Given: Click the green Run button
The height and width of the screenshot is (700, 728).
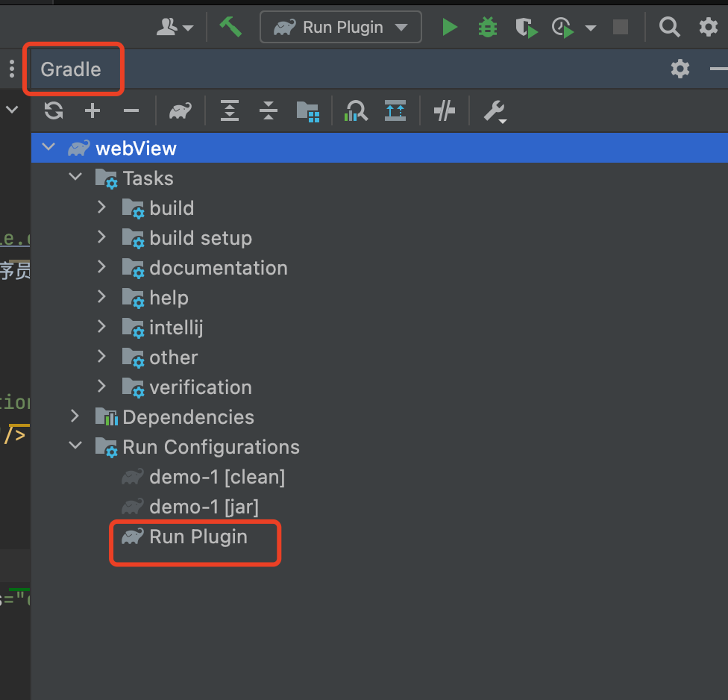Looking at the screenshot, I should [449, 28].
